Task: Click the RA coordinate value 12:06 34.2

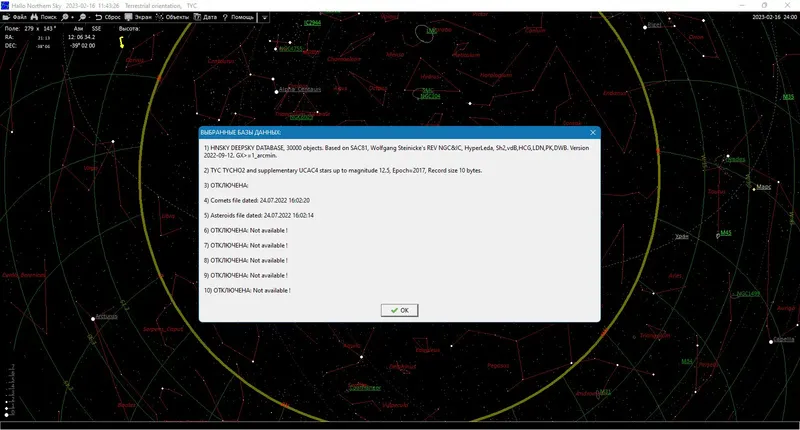Action: pyautogui.click(x=82, y=37)
